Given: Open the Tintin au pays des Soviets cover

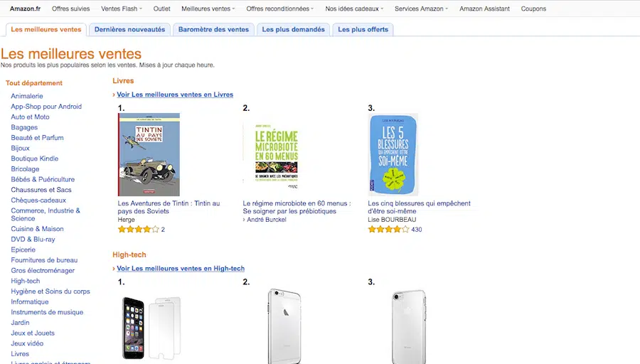Looking at the screenshot, I should click(x=149, y=154).
